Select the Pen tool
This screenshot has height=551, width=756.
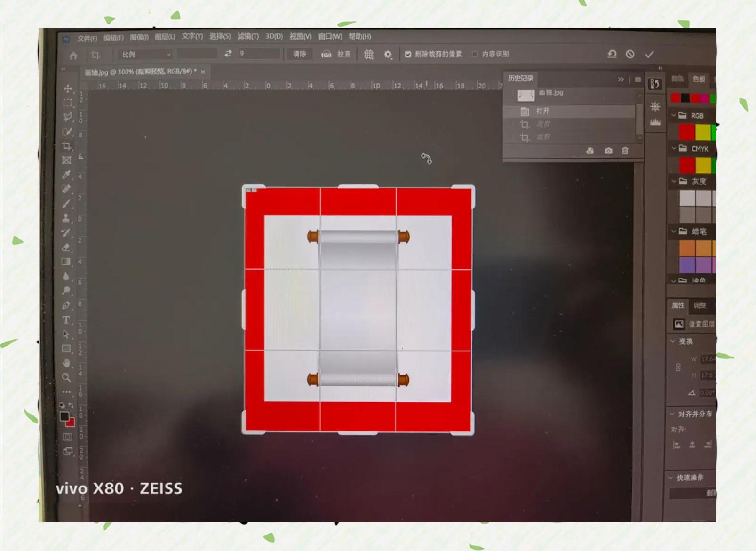click(x=66, y=305)
